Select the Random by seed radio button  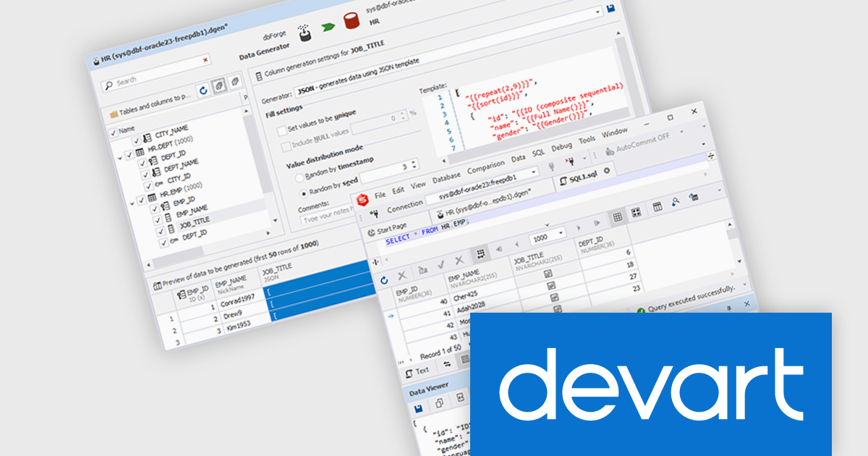(305, 194)
